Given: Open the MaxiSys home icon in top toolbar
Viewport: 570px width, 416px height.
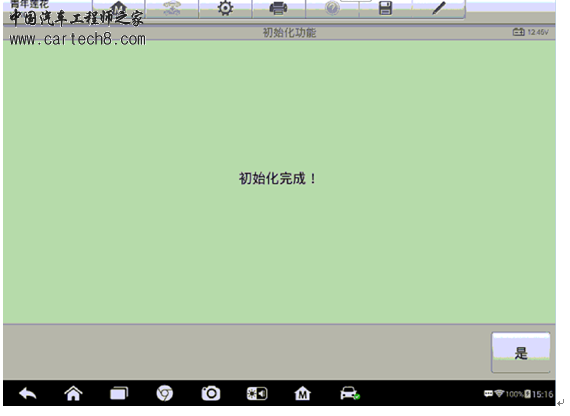Looking at the screenshot, I should (119, 8).
